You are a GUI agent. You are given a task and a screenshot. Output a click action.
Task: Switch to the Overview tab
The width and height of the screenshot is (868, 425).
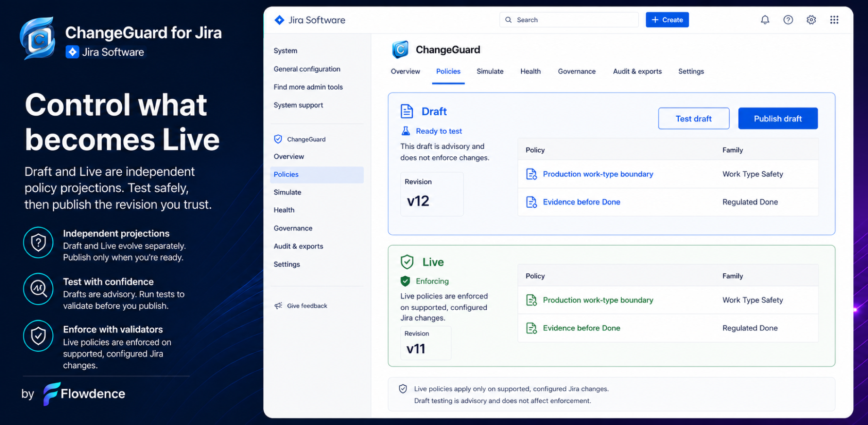tap(405, 71)
